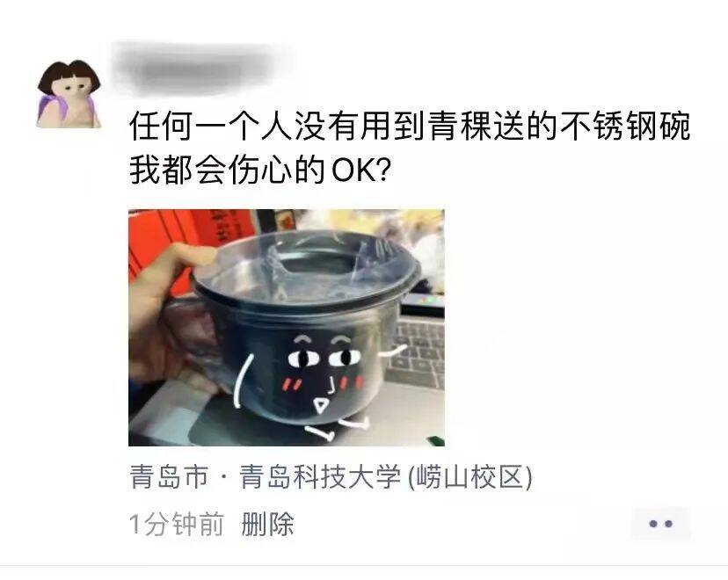
Task: View the steel bowl photo full screen
Action: (287, 328)
